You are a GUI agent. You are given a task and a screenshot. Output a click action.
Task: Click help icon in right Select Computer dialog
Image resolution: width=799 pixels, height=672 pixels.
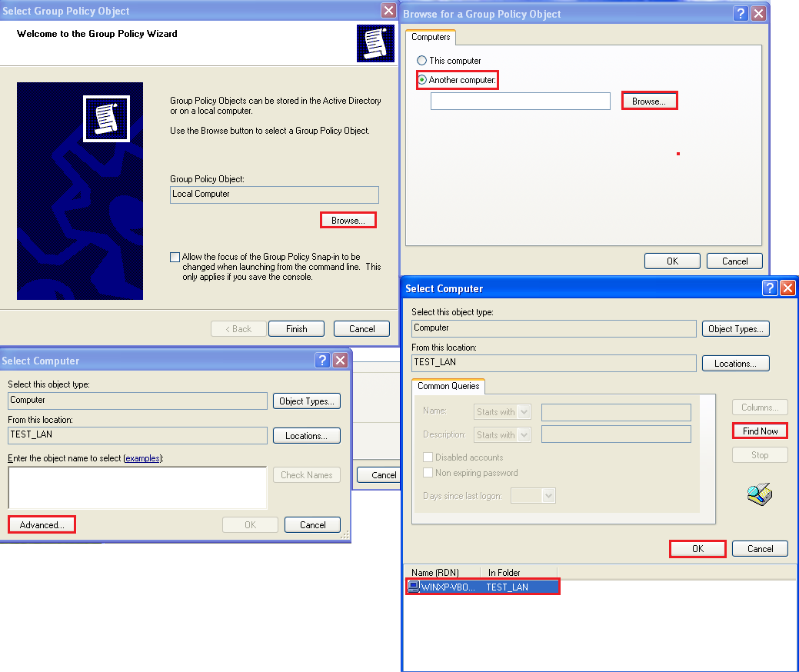(x=770, y=288)
